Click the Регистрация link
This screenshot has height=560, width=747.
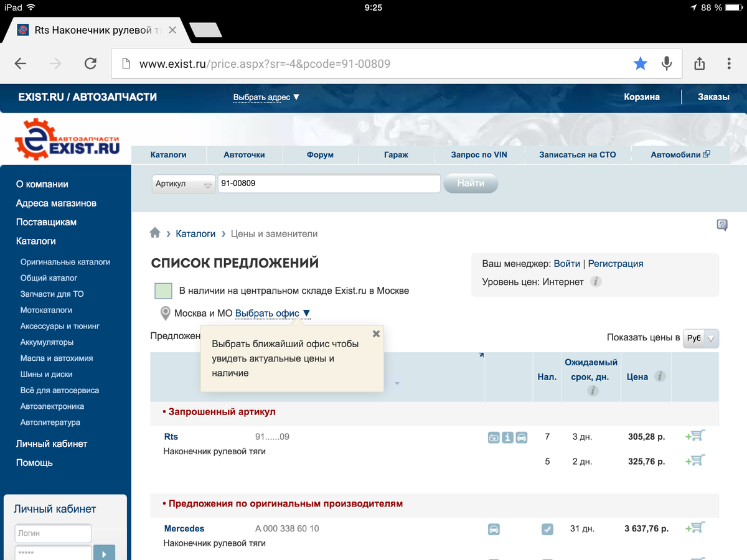coord(616,263)
